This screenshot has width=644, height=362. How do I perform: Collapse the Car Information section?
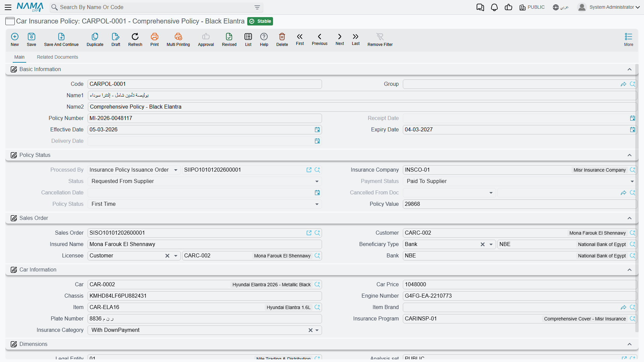pyautogui.click(x=630, y=270)
